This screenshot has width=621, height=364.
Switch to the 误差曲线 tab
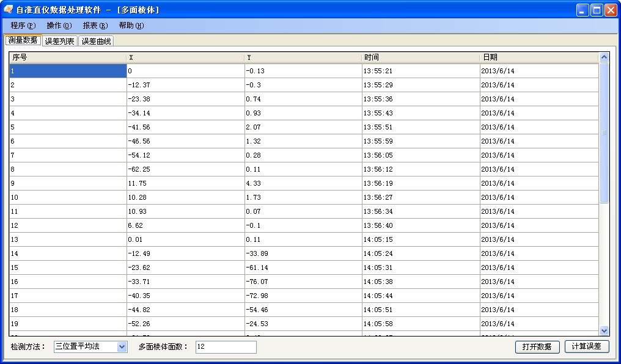pos(95,40)
